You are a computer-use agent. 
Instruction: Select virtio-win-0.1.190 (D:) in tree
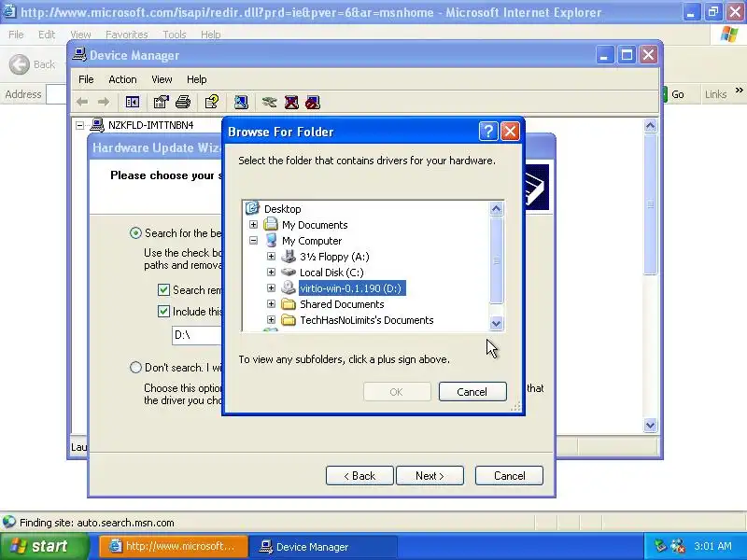pos(352,288)
